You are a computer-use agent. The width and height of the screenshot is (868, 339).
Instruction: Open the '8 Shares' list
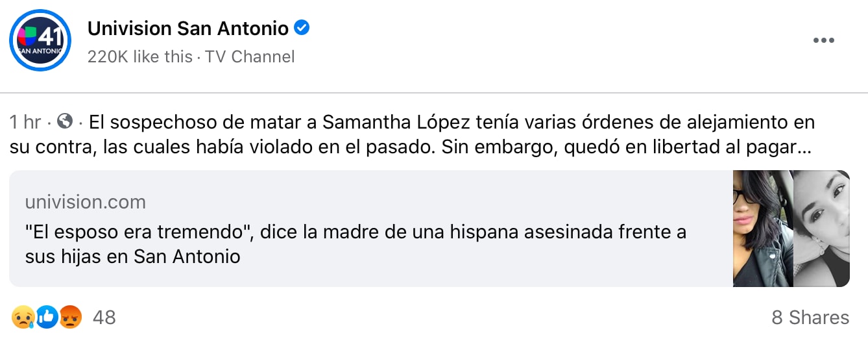(810, 317)
